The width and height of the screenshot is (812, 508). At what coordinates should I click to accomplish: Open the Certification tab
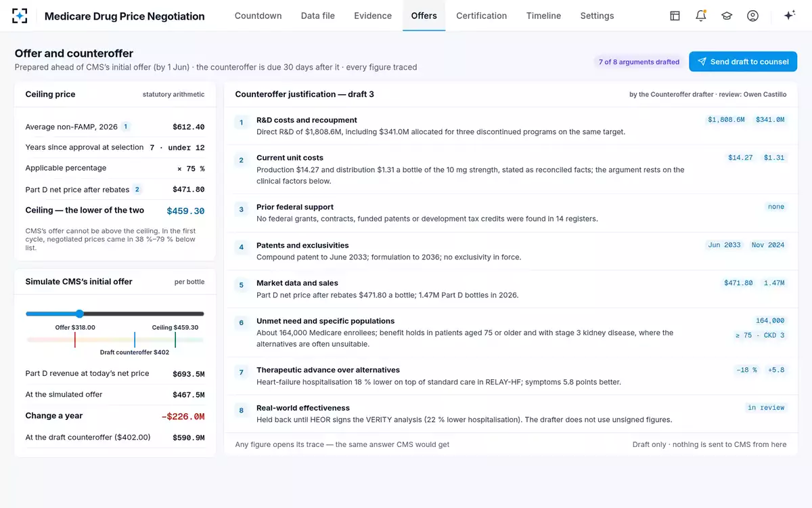click(482, 16)
